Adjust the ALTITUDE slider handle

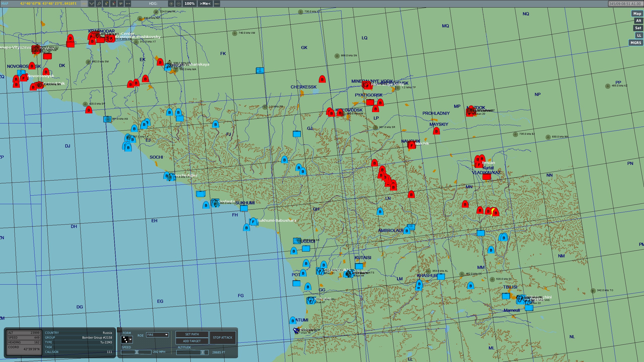203,352
